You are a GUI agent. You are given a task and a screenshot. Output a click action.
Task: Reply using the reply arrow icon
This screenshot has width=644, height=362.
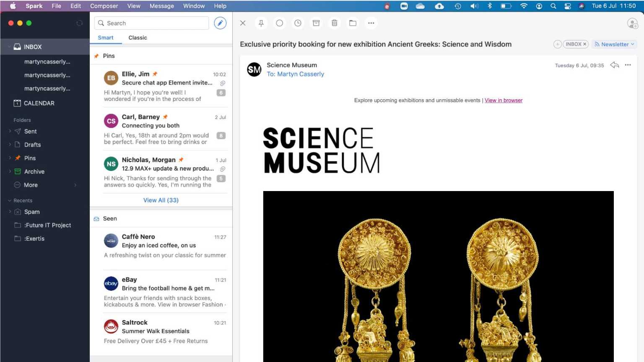point(614,65)
